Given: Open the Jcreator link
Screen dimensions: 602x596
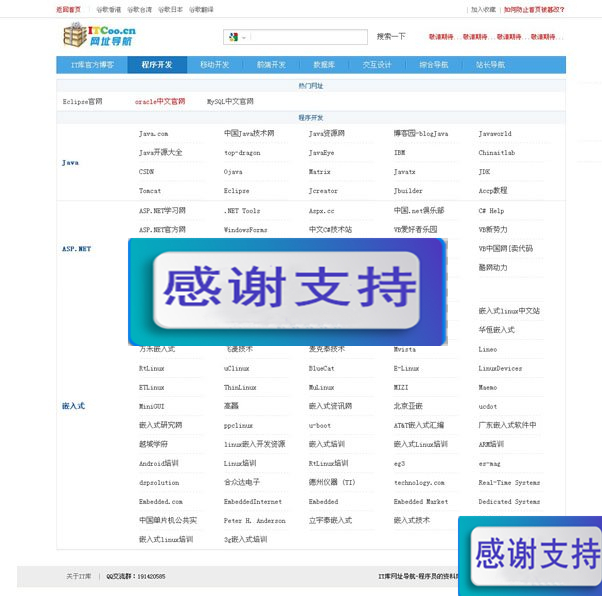Looking at the screenshot, I should click(323, 191).
